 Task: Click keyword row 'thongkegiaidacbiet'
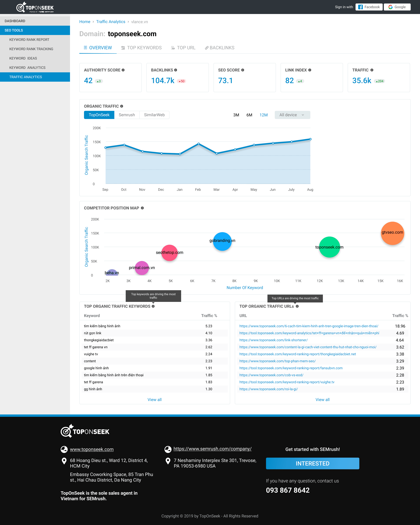[155, 340]
